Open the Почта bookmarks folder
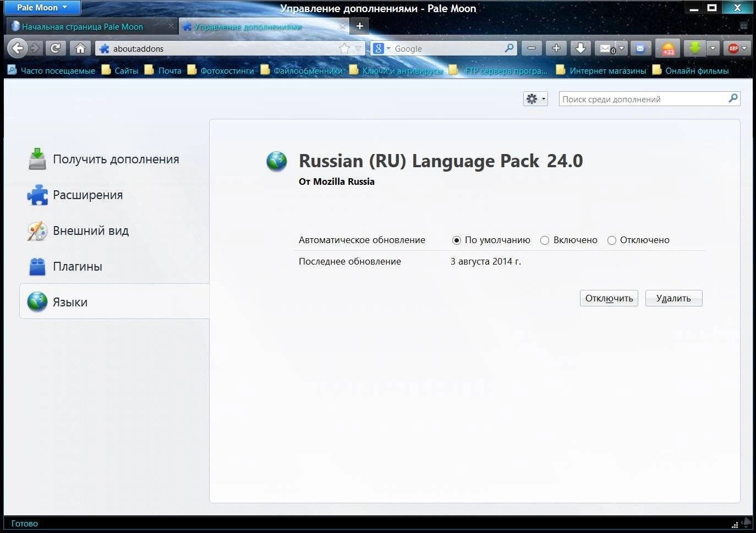The height and width of the screenshot is (533, 756). click(x=163, y=70)
